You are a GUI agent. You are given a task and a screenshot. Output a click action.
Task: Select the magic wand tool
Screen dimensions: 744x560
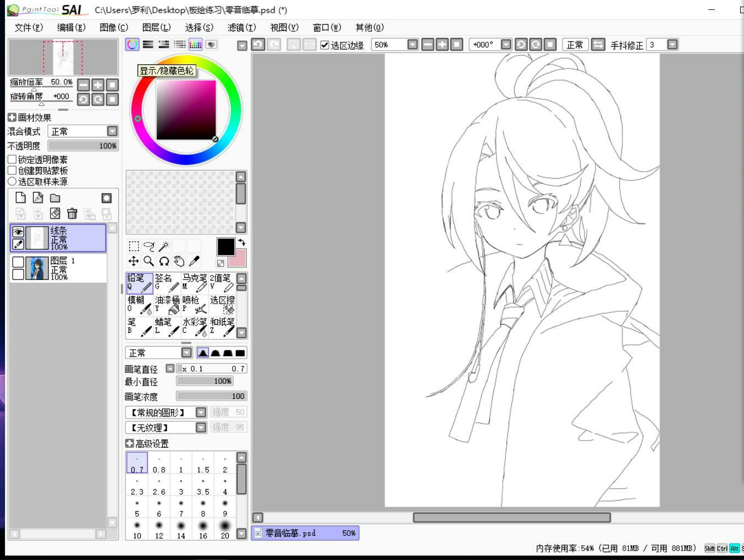tap(164, 246)
